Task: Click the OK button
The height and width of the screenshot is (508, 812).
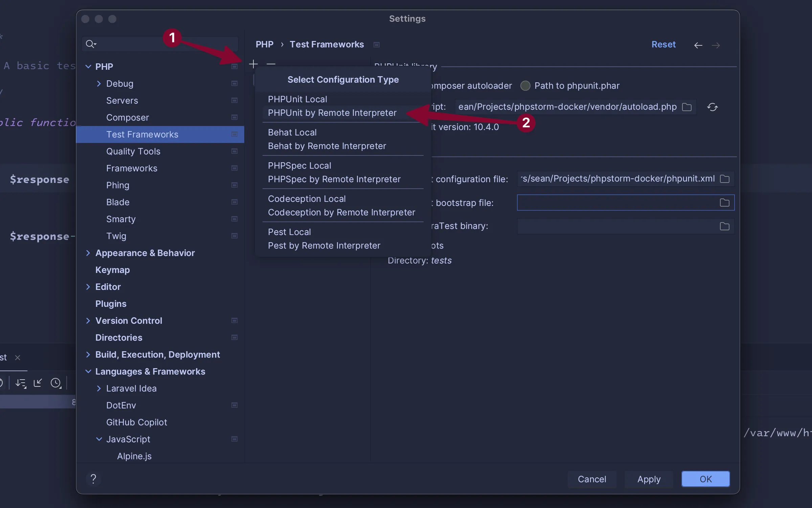Action: pyautogui.click(x=705, y=479)
